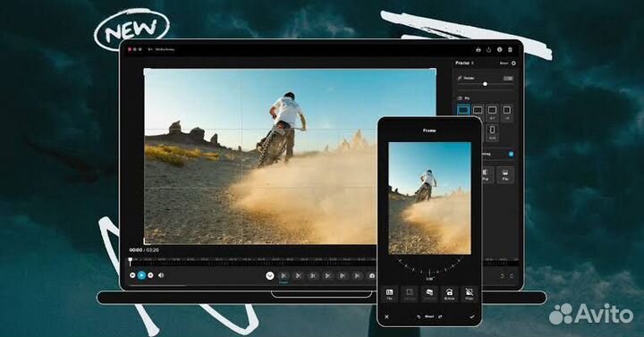Select the Rotate tool on the phone
This screenshot has width=644, height=337.
pos(449,294)
